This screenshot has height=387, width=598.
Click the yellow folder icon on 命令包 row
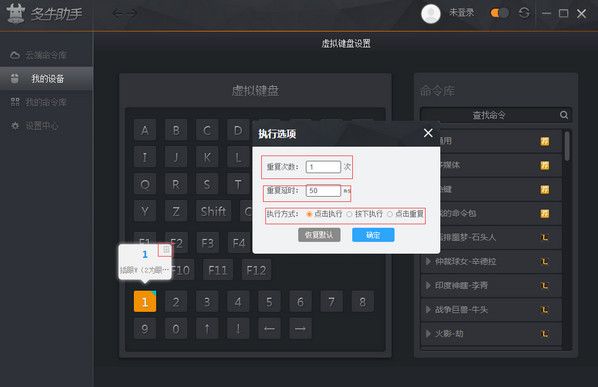tap(544, 214)
